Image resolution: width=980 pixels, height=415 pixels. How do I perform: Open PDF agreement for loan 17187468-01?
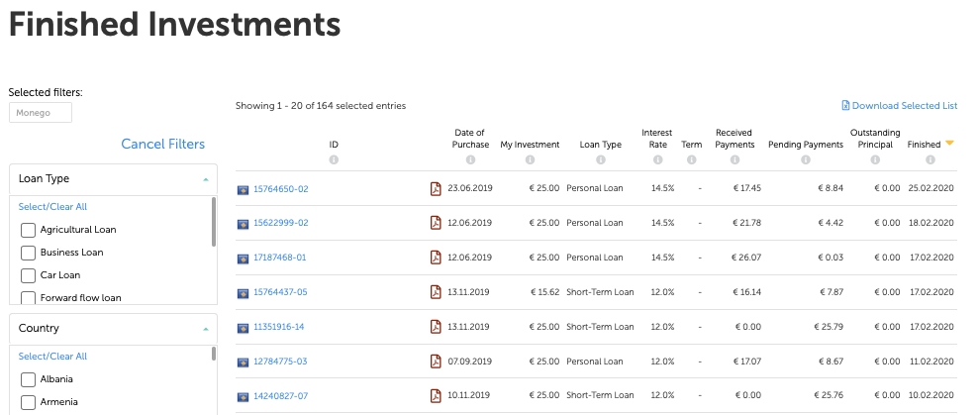tap(435, 258)
